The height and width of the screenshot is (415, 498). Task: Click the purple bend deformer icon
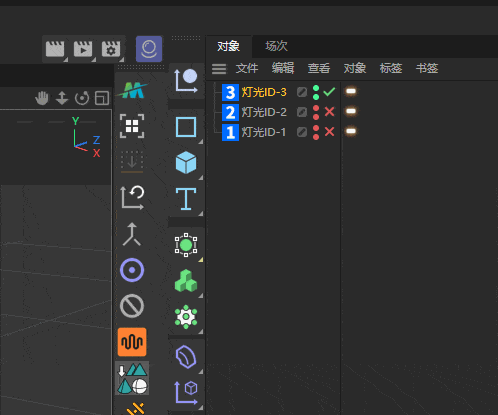[186, 357]
